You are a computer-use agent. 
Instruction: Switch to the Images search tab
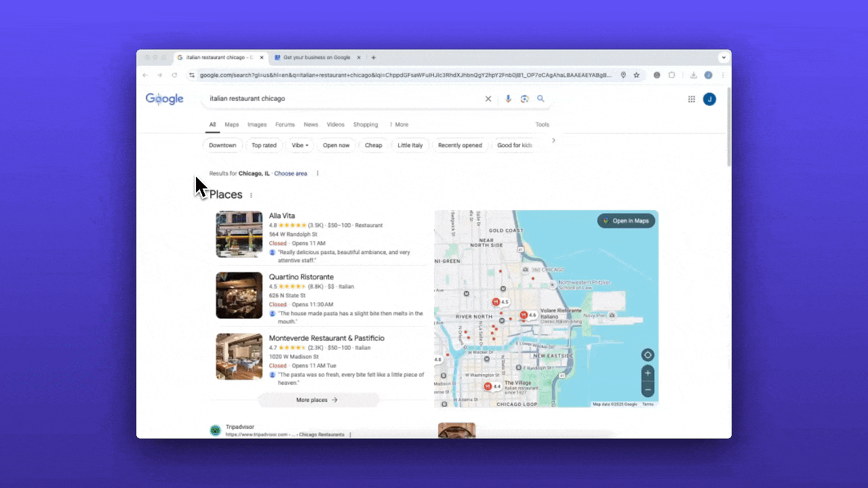pos(257,125)
